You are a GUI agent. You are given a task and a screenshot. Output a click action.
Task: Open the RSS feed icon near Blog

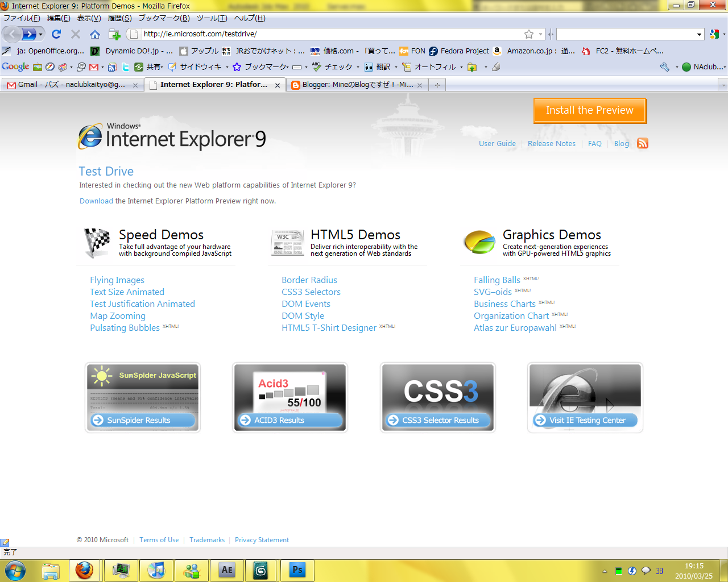pyautogui.click(x=643, y=143)
